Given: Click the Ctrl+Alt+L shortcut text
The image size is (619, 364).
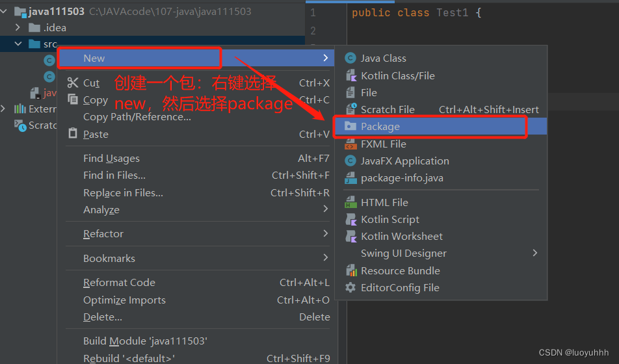Looking at the screenshot, I should pyautogui.click(x=304, y=283).
